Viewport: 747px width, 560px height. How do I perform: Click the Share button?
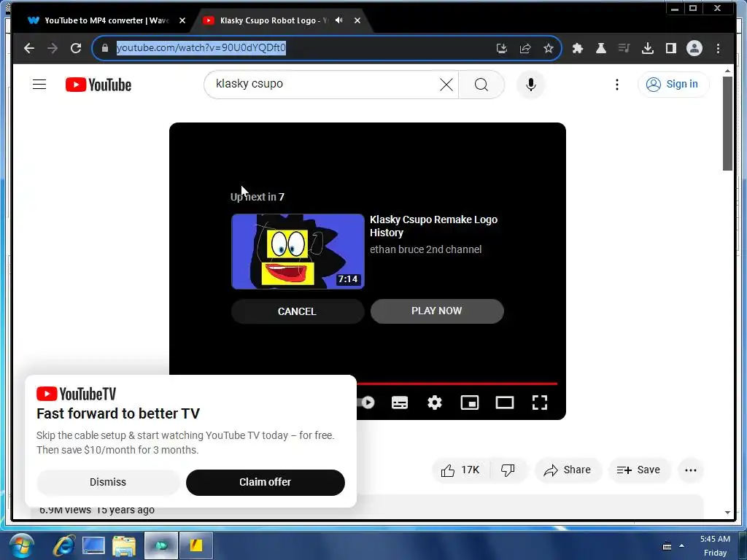(x=568, y=470)
